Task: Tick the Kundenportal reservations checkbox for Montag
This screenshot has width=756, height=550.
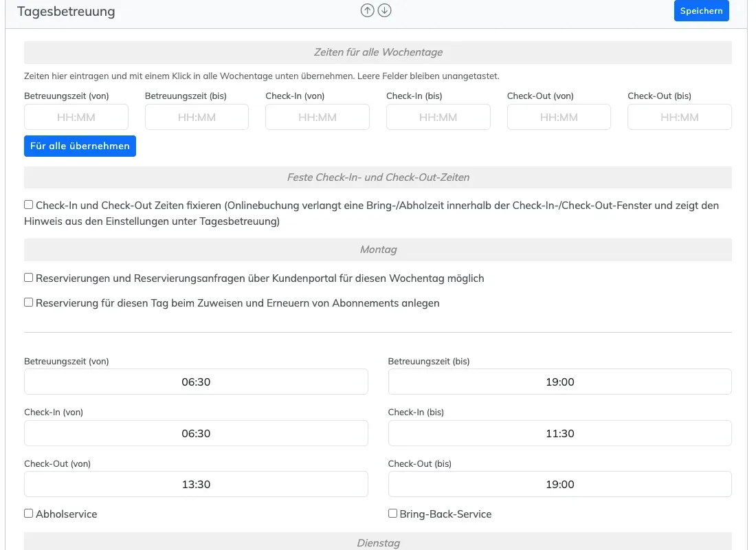Action: pos(28,278)
